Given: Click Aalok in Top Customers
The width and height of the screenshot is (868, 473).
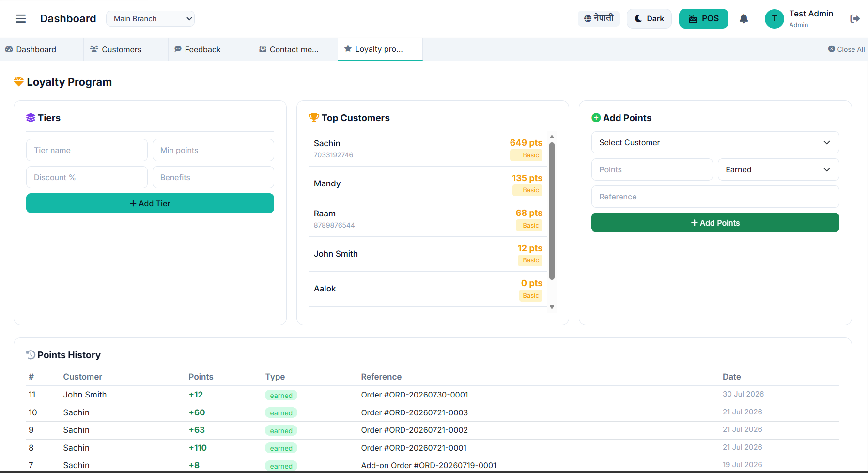Looking at the screenshot, I should point(428,289).
